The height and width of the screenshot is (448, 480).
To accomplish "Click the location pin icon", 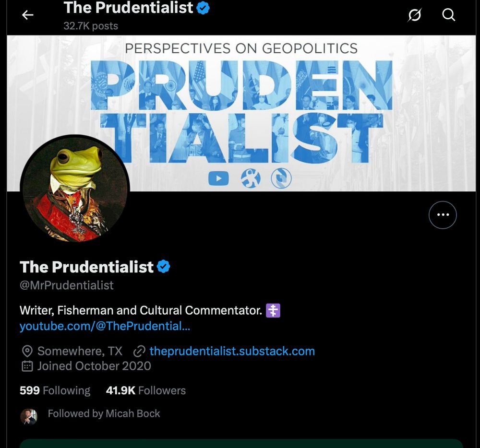I will tap(27, 351).
